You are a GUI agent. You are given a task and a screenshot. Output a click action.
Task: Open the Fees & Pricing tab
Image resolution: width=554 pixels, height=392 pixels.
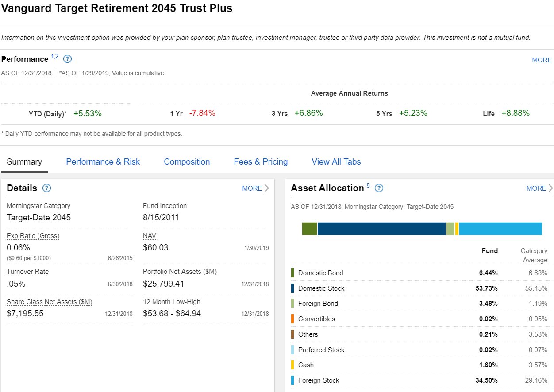click(x=261, y=162)
